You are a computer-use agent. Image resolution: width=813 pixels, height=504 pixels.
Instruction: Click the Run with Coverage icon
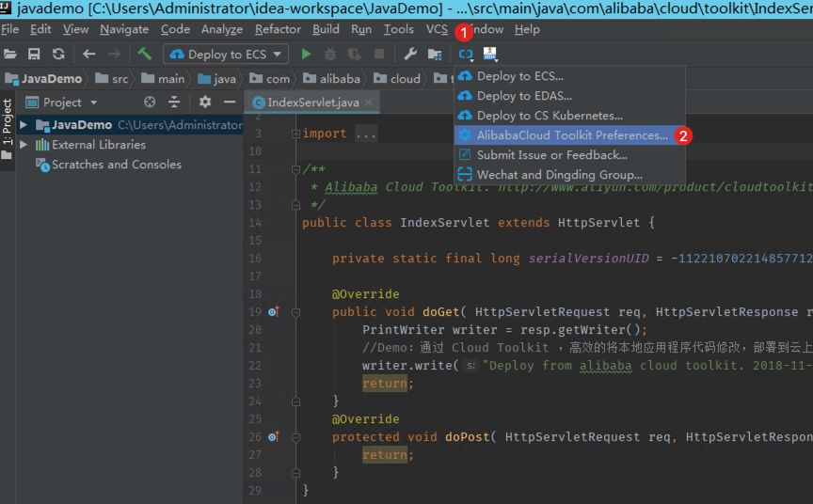coord(355,54)
